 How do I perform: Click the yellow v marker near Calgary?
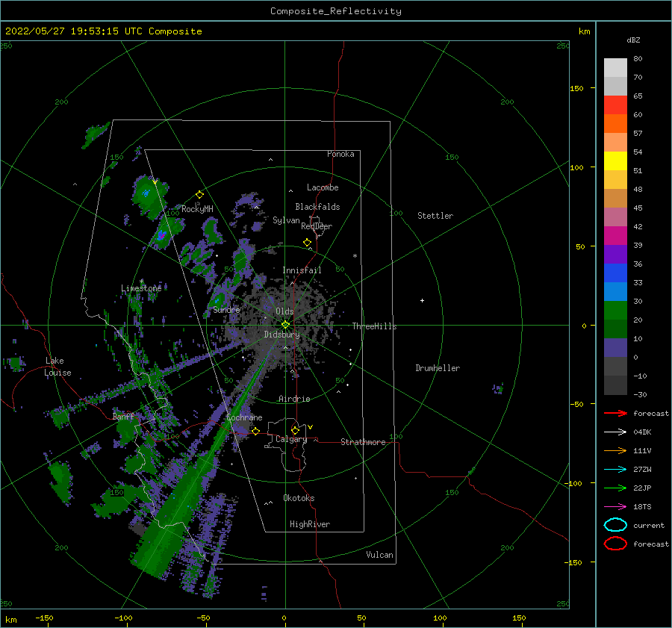pos(310,427)
